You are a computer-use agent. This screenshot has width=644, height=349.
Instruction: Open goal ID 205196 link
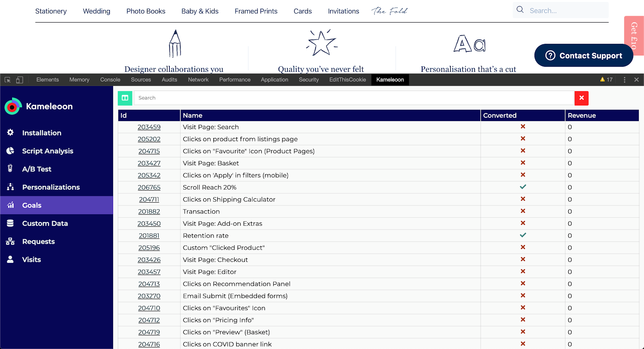coord(149,248)
